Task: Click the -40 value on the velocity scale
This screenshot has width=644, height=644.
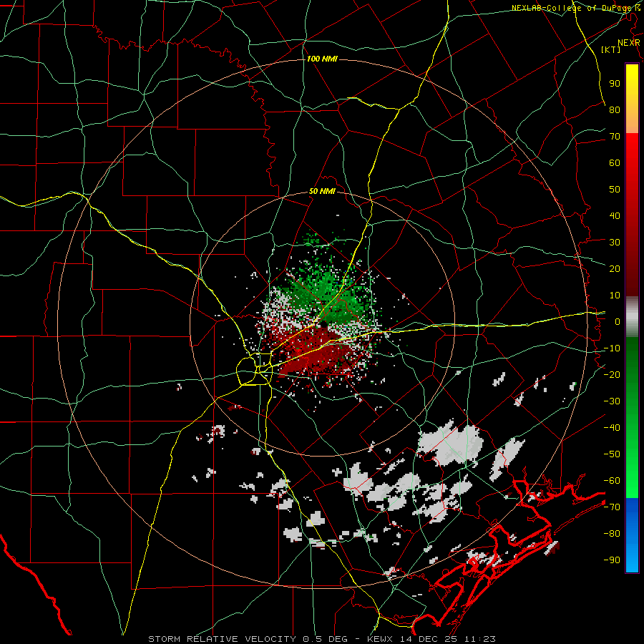Action: (612, 428)
